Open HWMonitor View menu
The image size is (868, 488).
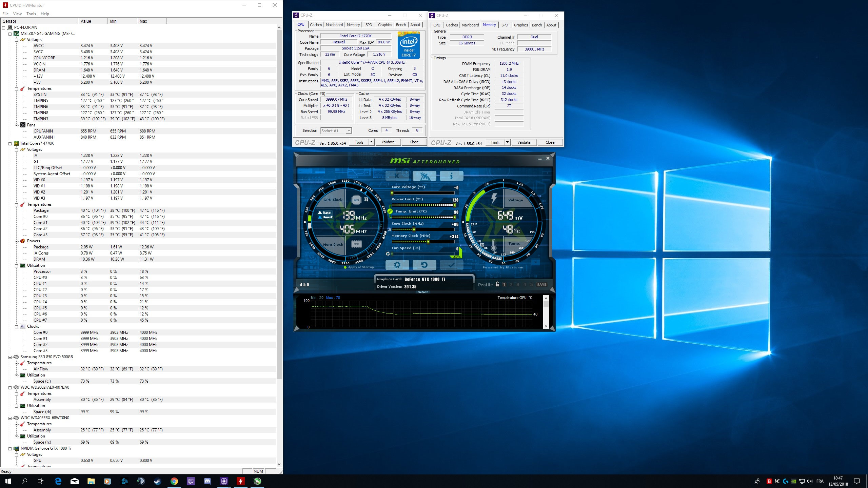click(x=17, y=14)
